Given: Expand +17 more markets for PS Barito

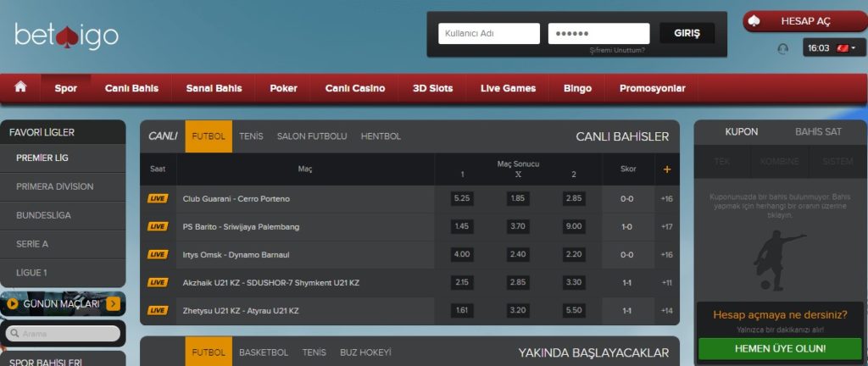Looking at the screenshot, I should (667, 226).
